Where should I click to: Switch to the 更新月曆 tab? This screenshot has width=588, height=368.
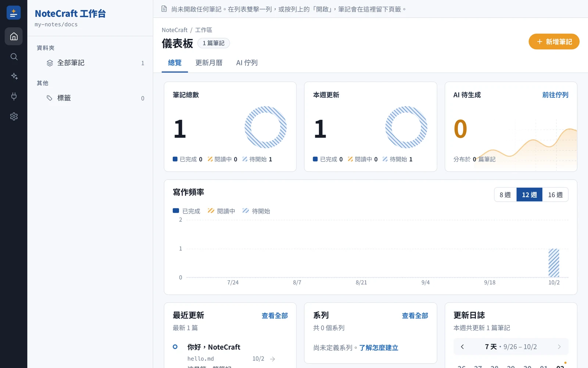pos(209,63)
